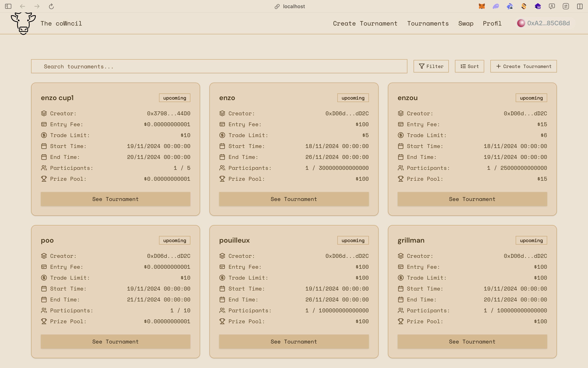The width and height of the screenshot is (588, 368).
Task: Click creator address 0x3798...44D0
Action: (x=169, y=113)
